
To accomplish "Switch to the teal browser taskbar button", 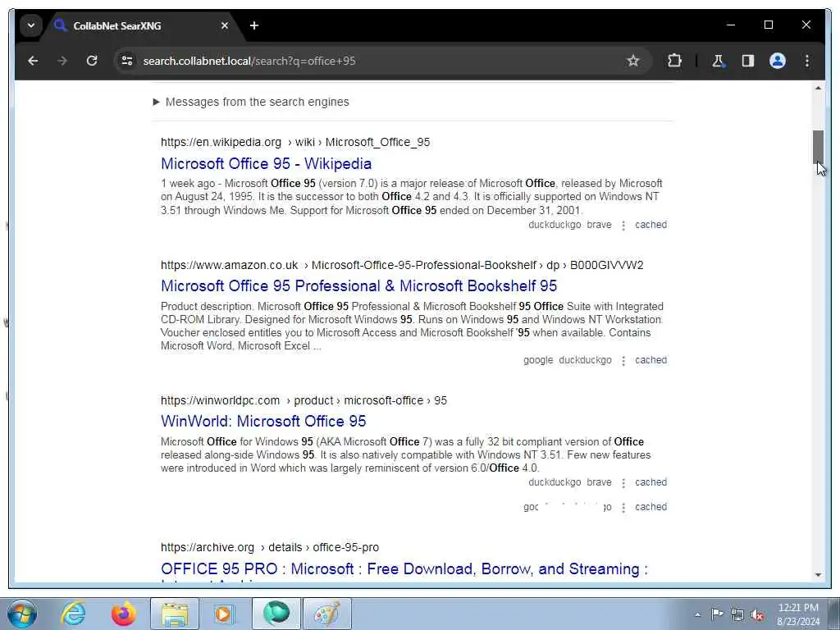I will point(276,614).
